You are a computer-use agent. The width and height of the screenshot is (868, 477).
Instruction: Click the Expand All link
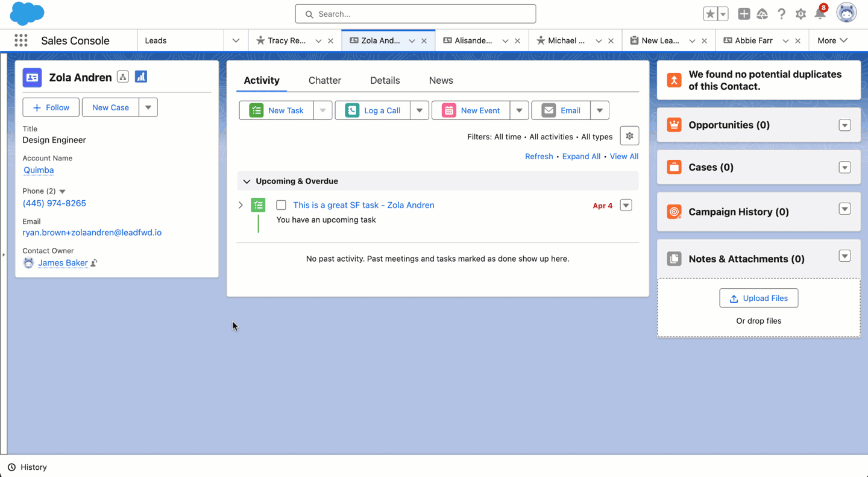point(581,156)
